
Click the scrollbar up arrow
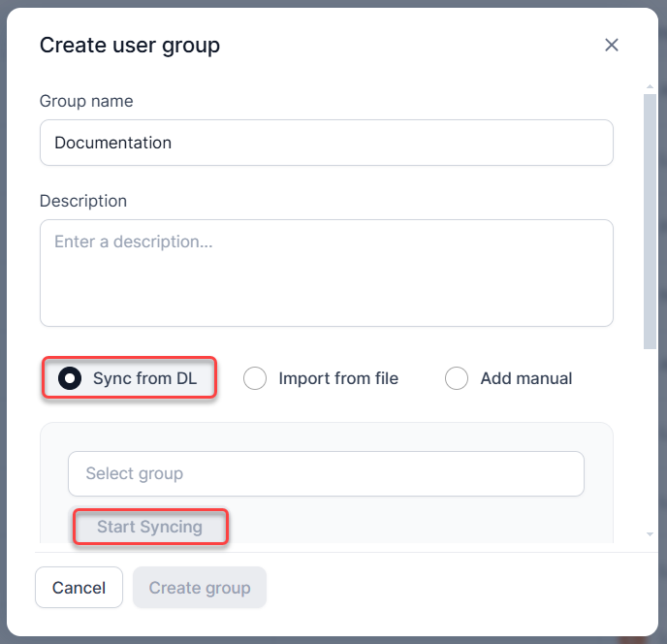coord(650,87)
